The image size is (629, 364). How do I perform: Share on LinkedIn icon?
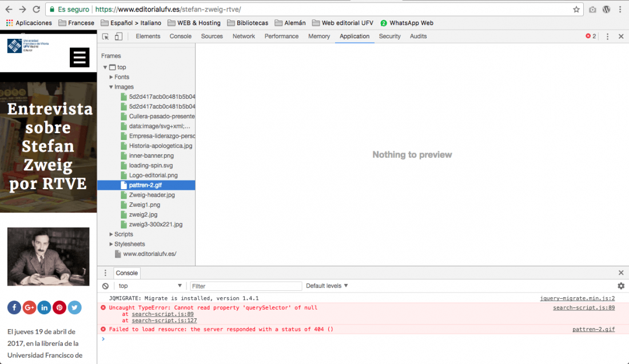click(44, 307)
